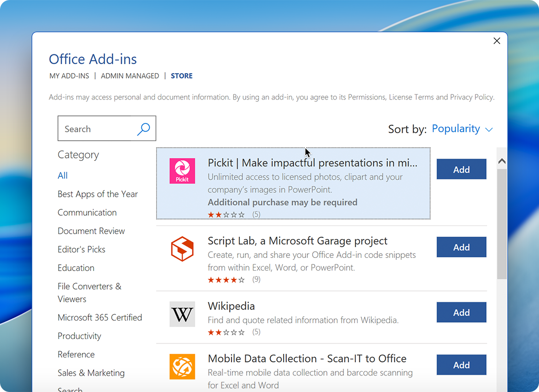This screenshot has height=392, width=539.
Task: Click the Wikipedia W icon
Action: 182,314
